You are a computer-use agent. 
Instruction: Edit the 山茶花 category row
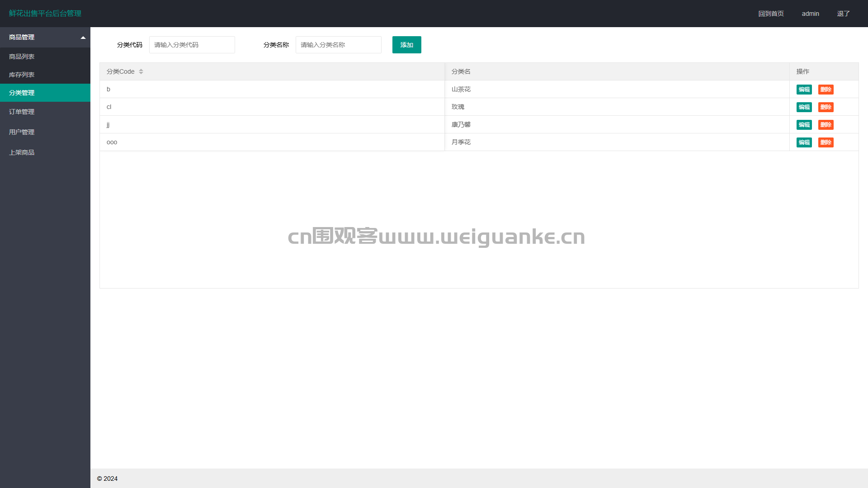pos(804,90)
